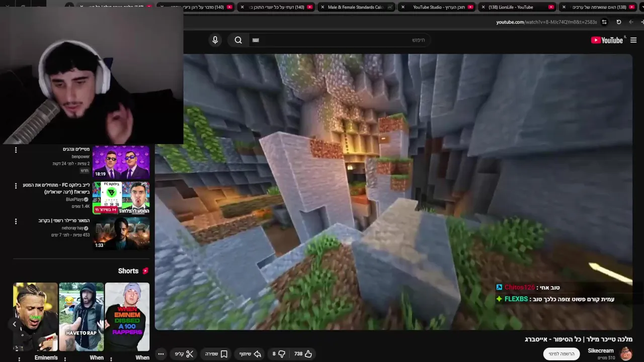This screenshot has width=644, height=362.
Task: Switch to the LiorsLife - YouTube tab
Action: [x=518, y=7]
